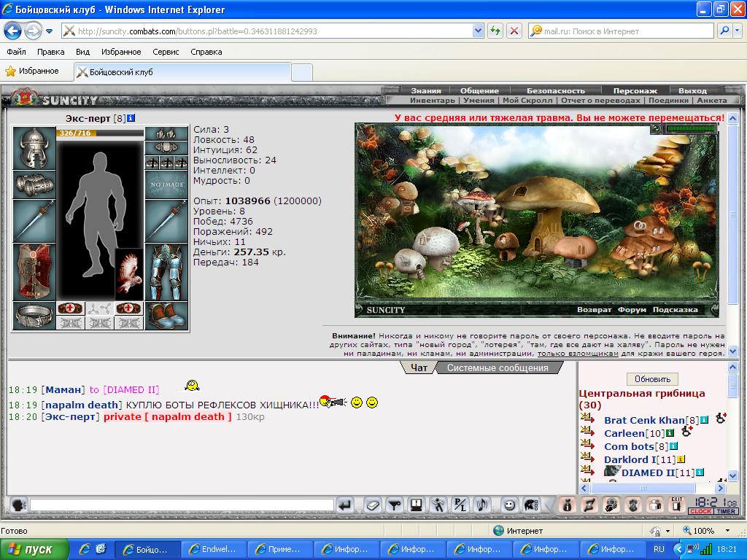Open zoom level dropdown in status bar

[x=727, y=531]
